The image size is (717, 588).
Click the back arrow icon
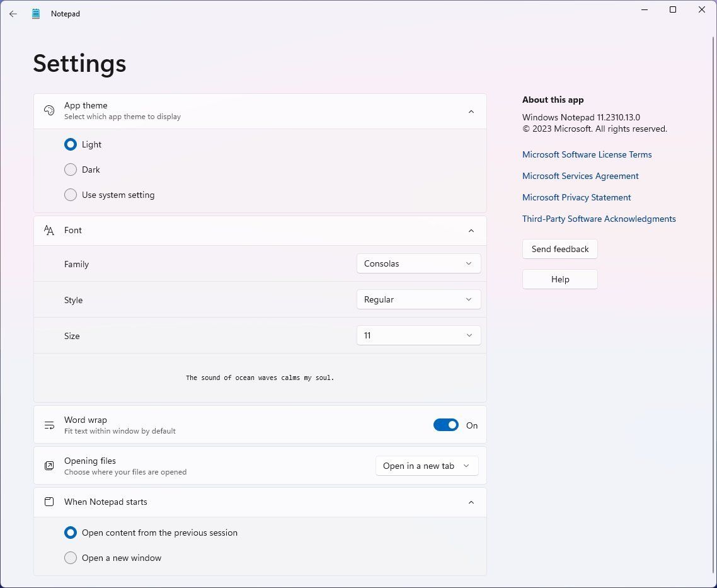click(13, 14)
